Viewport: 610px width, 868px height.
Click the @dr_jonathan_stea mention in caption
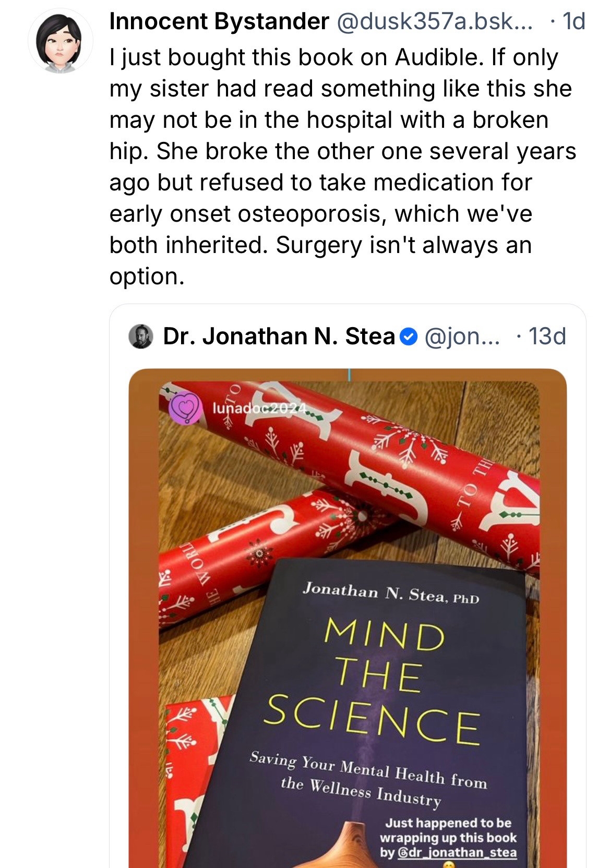[457, 853]
